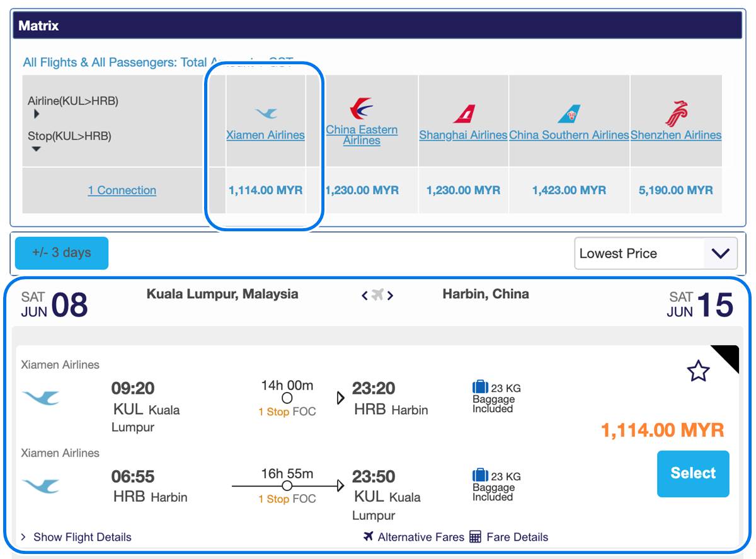Open the Shenzhen Airlines link
The height and width of the screenshot is (559, 756).
676,135
